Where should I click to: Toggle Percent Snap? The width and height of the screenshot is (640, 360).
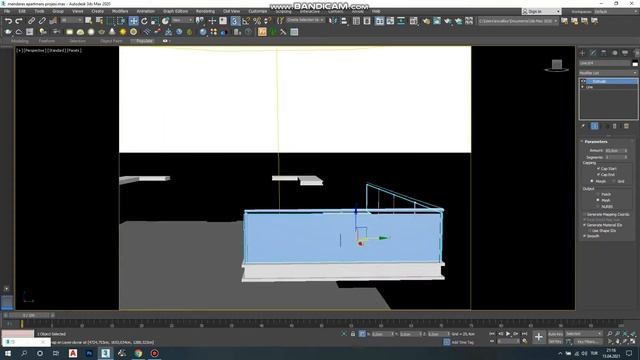(257, 21)
